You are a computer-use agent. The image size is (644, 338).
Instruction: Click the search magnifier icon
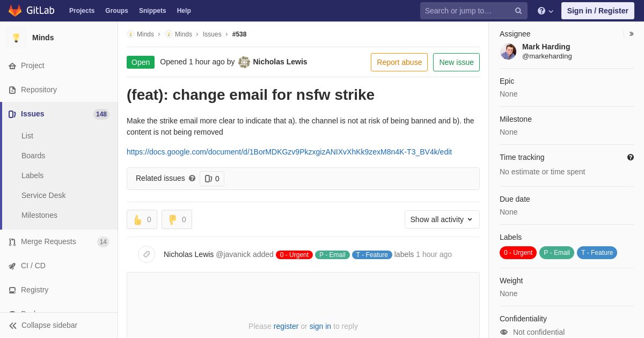518,11
